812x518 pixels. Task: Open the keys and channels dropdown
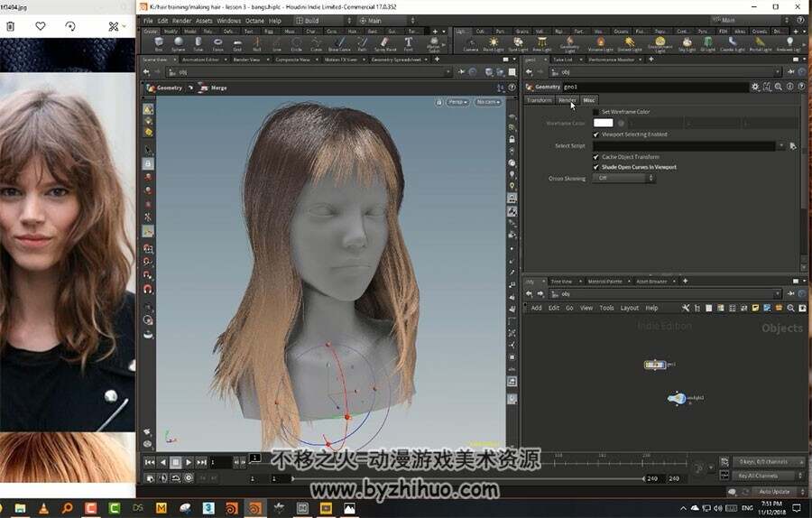tap(770, 461)
